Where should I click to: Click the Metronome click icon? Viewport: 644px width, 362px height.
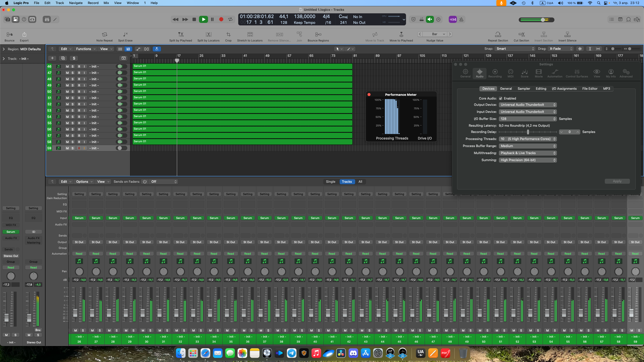[461, 19]
